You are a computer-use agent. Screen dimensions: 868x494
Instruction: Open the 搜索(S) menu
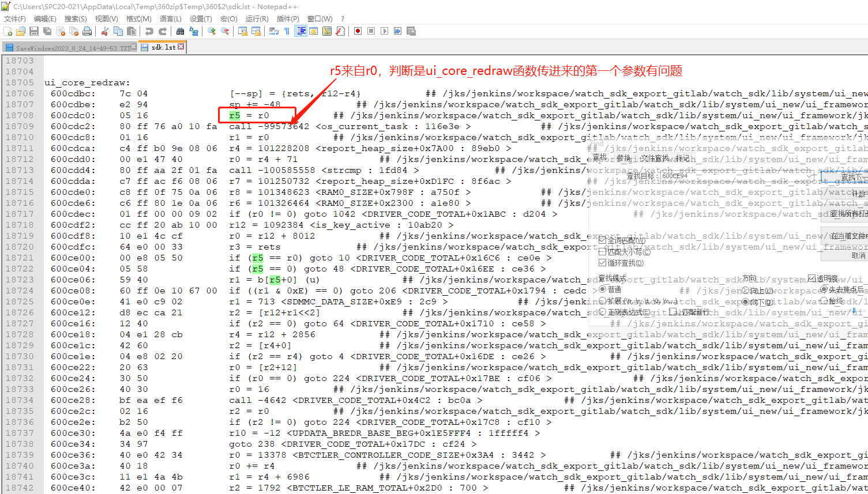coord(76,18)
